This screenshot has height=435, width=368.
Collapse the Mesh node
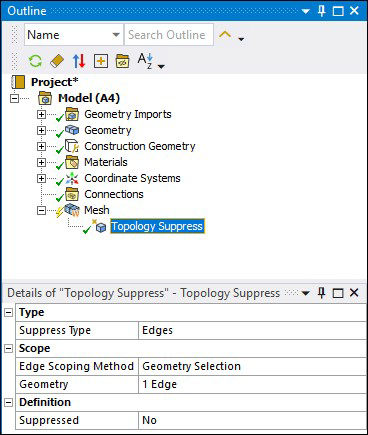[41, 210]
